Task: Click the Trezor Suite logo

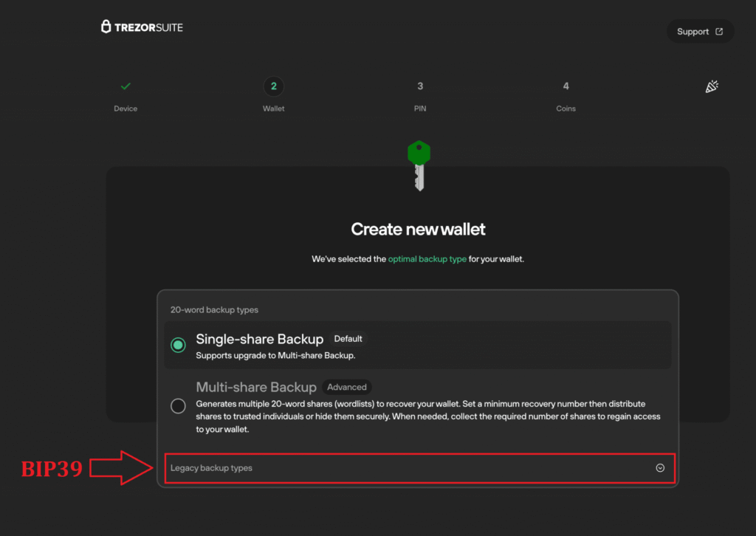Action: click(x=142, y=27)
